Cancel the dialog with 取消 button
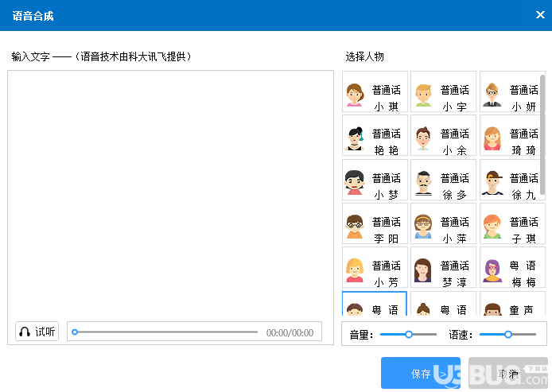Image resolution: width=552 pixels, height=392 pixels. coord(508,373)
